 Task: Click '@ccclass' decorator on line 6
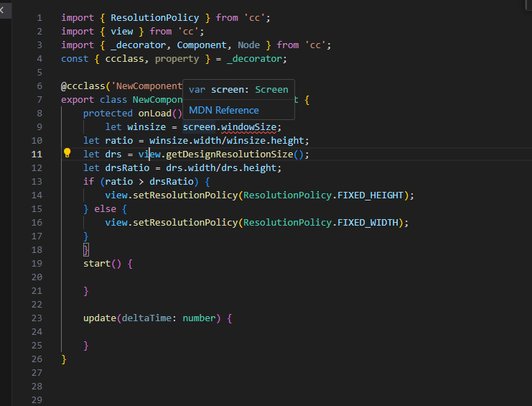(83, 86)
